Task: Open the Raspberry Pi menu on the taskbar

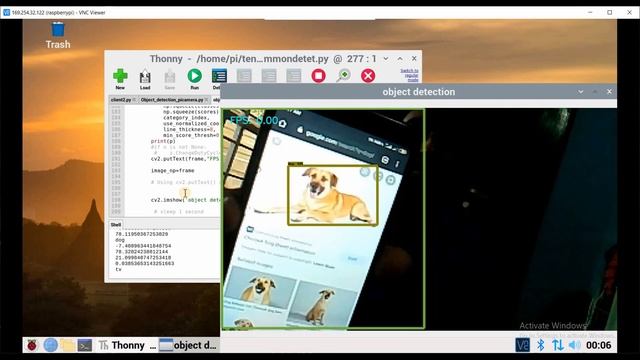Action: click(x=32, y=345)
